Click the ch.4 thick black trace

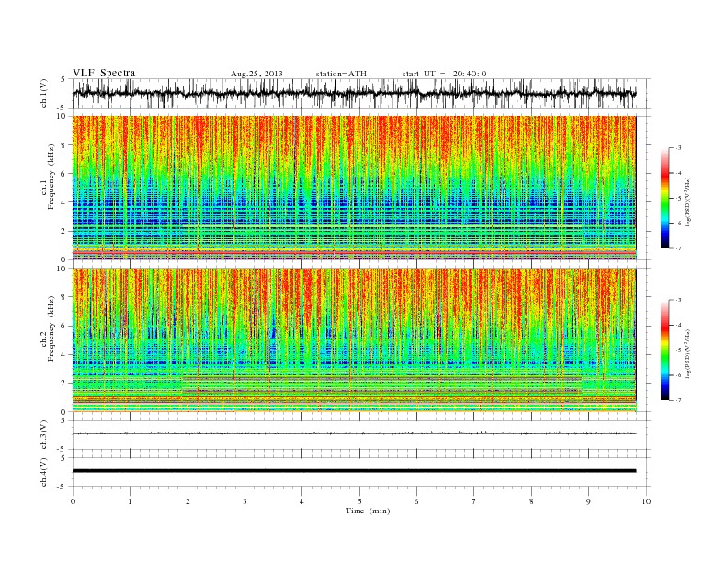(354, 471)
